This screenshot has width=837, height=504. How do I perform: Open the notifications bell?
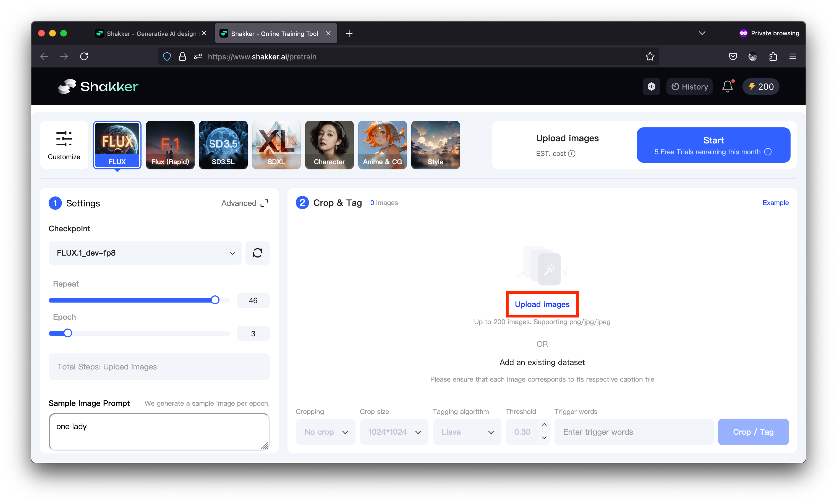pos(727,86)
